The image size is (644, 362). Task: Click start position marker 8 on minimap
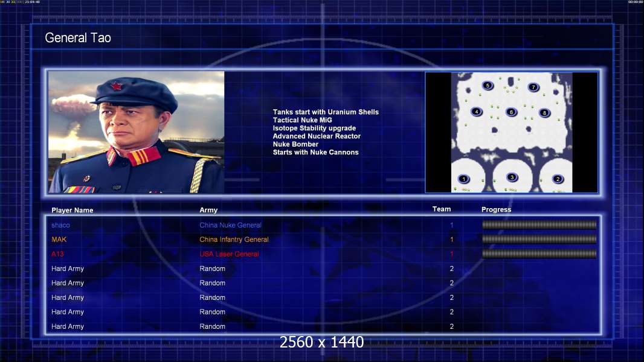click(x=544, y=113)
